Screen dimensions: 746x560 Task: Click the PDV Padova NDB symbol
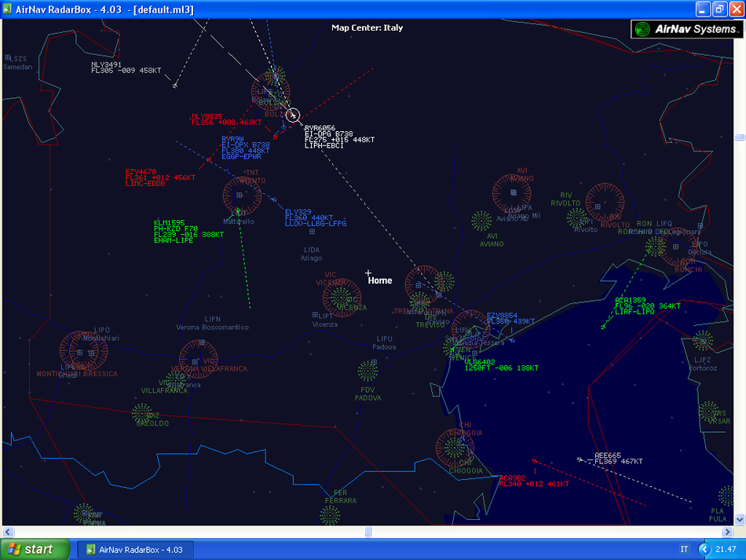click(x=368, y=372)
